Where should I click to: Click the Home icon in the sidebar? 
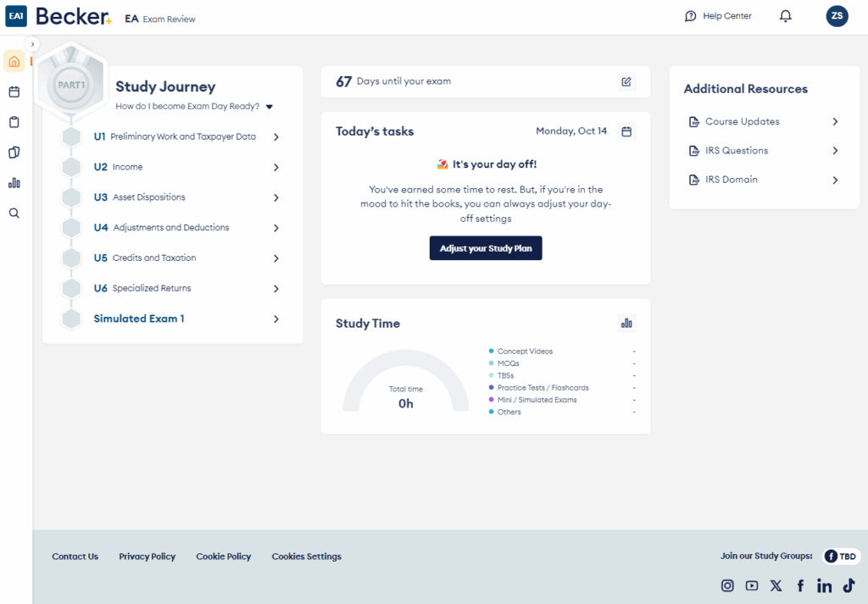click(x=14, y=61)
